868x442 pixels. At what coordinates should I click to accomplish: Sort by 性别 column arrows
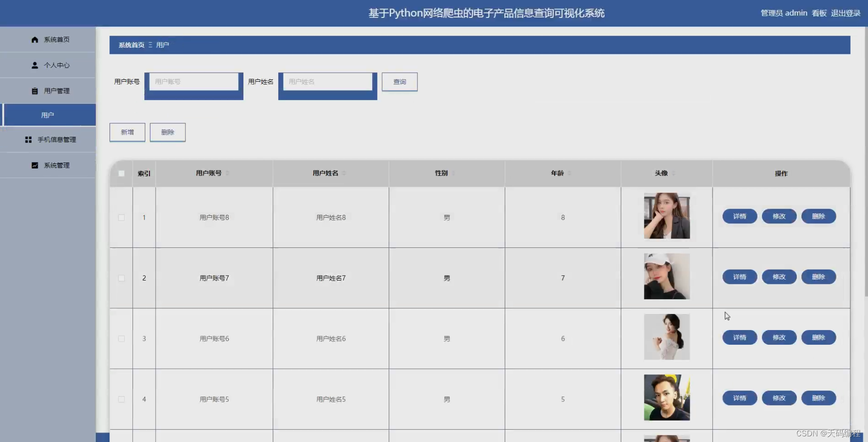pos(453,173)
